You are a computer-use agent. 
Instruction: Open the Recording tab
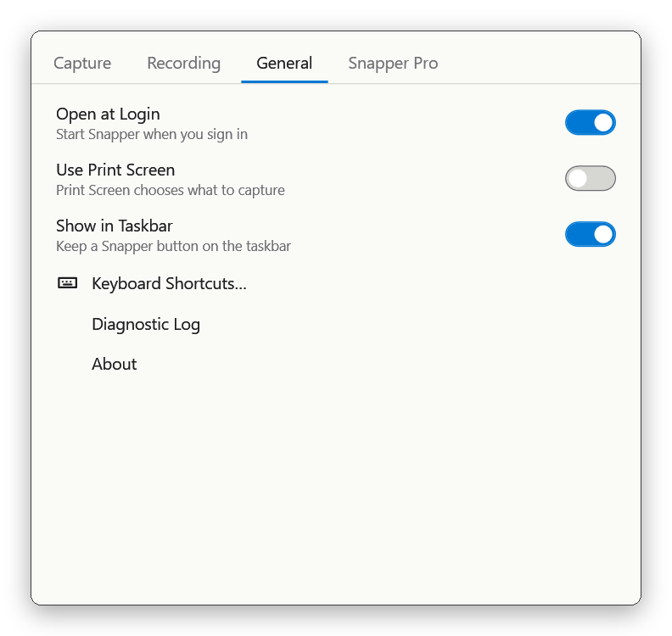[x=184, y=64]
